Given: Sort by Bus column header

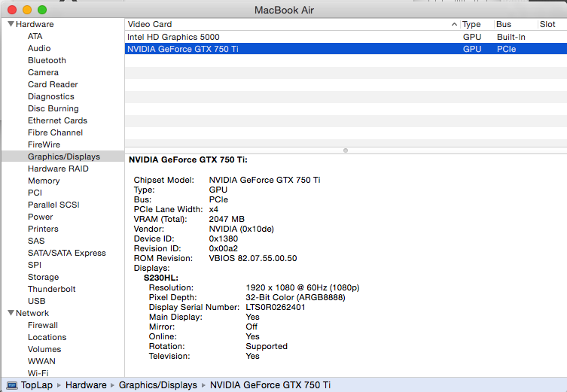Looking at the screenshot, I should click(x=504, y=24).
